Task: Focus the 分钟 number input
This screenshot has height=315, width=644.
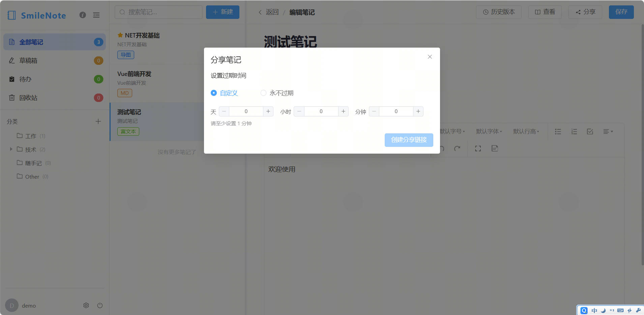Action: pos(396,111)
